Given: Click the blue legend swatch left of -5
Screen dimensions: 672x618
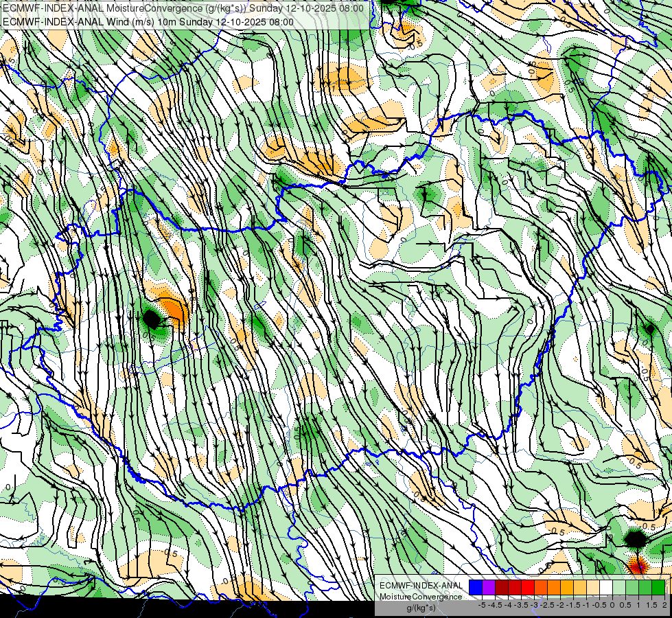Looking at the screenshot, I should click(x=475, y=587).
